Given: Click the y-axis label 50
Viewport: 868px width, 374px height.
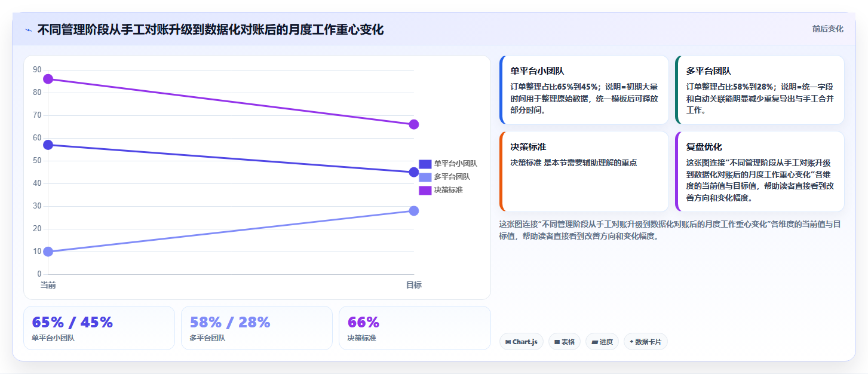Looking at the screenshot, I should pos(37,161).
